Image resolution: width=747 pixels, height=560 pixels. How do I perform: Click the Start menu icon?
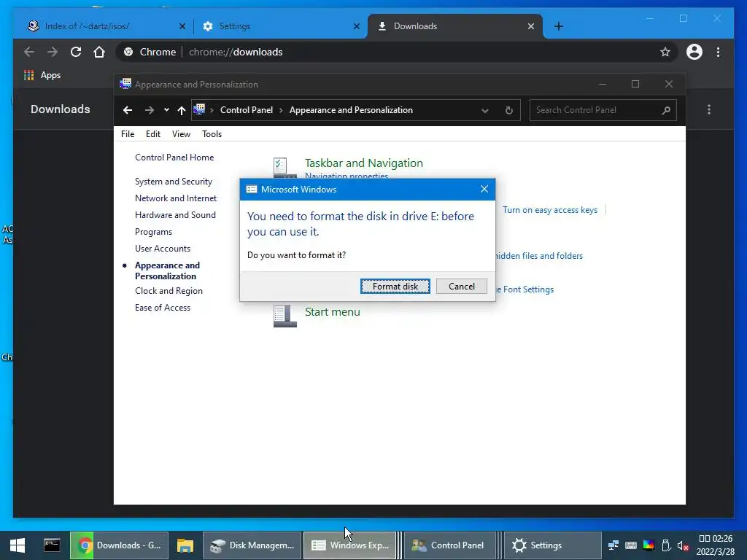(x=285, y=316)
